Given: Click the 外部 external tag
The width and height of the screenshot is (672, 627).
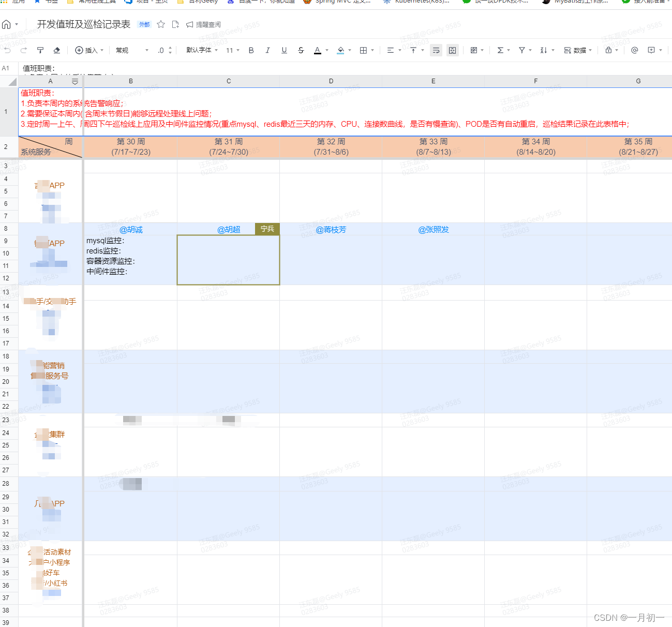Looking at the screenshot, I should pyautogui.click(x=144, y=24).
